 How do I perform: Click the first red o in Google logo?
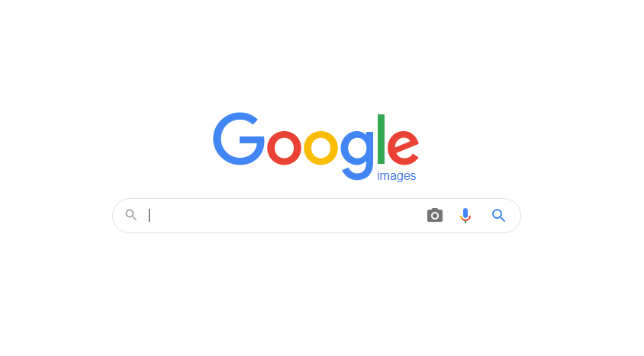click(x=284, y=148)
